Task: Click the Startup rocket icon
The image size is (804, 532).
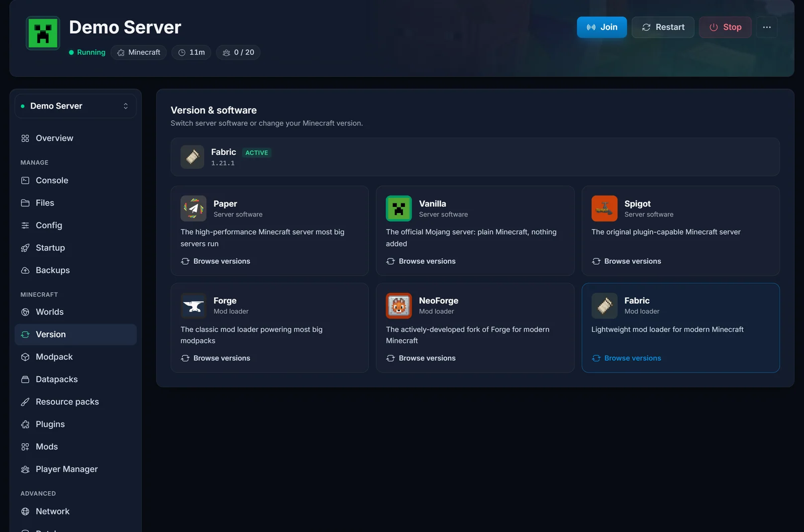Action: 25,248
